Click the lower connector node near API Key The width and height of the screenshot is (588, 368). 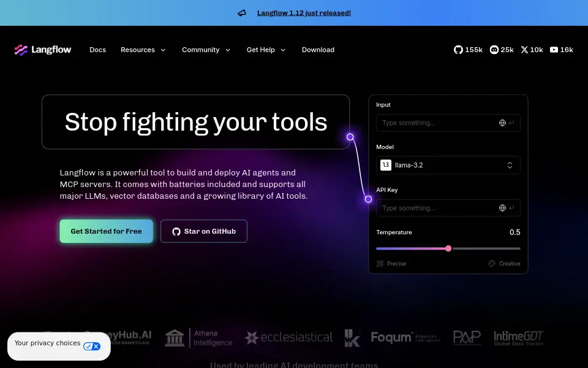[x=369, y=199]
